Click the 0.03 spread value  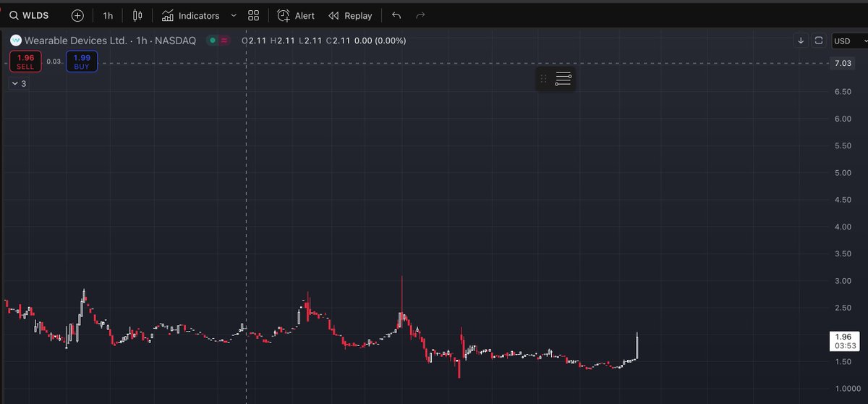54,62
